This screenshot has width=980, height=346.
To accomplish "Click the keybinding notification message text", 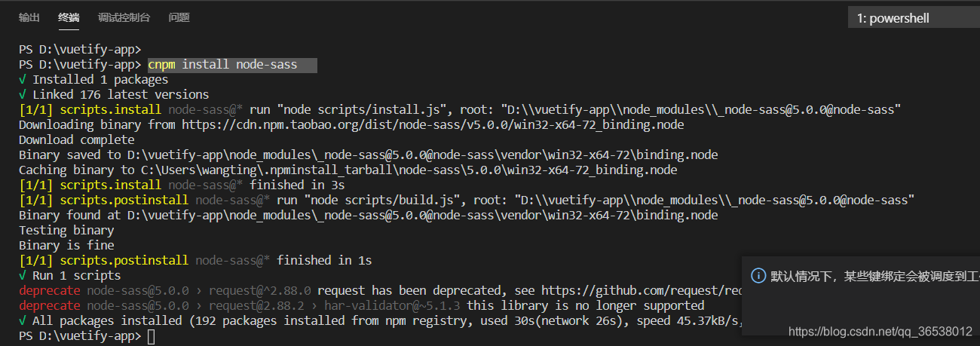I will (x=875, y=277).
